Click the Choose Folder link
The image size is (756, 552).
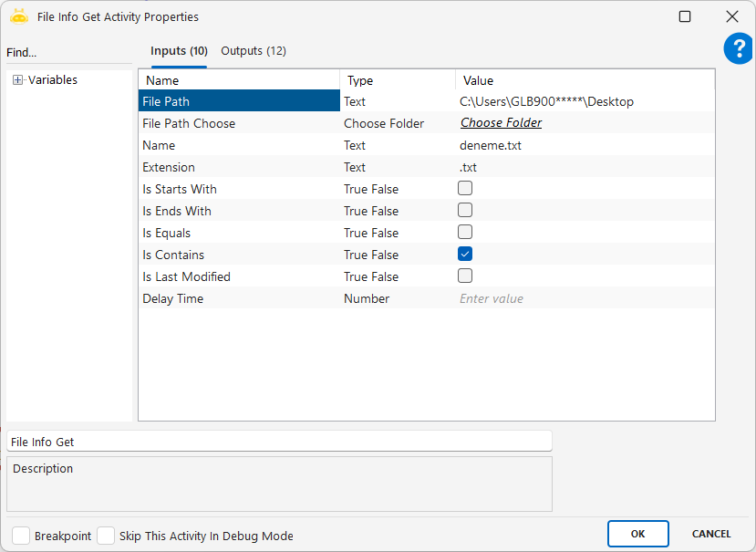pos(501,123)
